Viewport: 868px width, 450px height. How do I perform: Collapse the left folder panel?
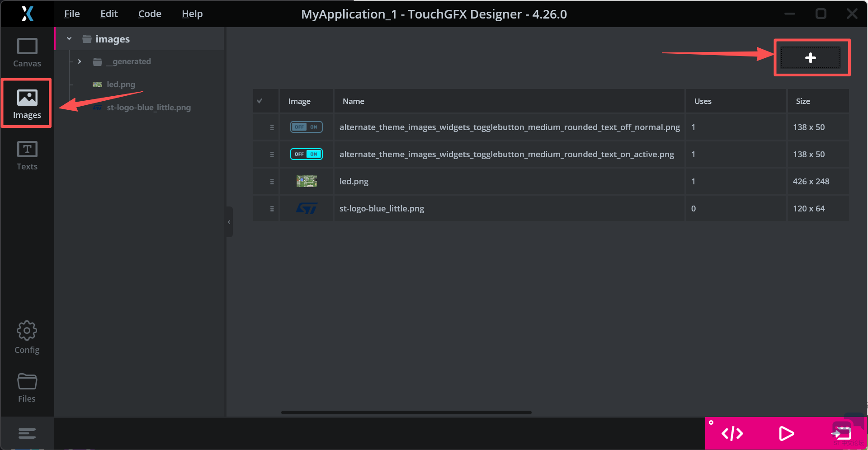pyautogui.click(x=229, y=222)
